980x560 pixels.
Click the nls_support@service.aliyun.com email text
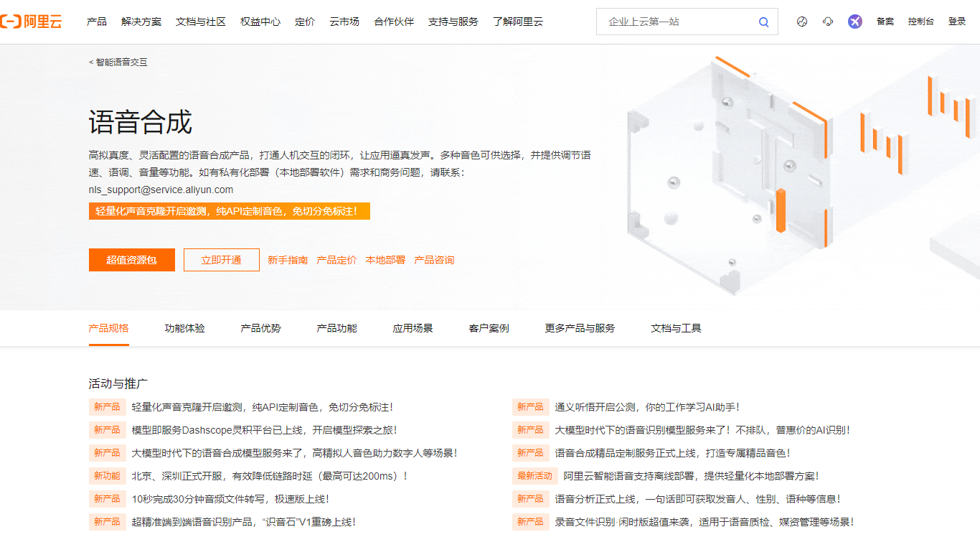[161, 190]
